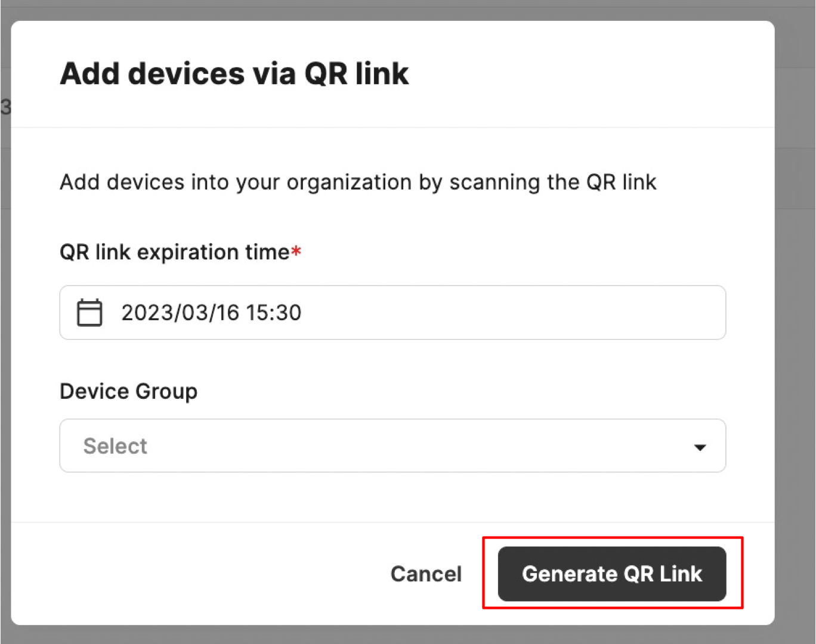Click the 'Add devices via QR link' title
This screenshot has width=816, height=644.
point(234,74)
